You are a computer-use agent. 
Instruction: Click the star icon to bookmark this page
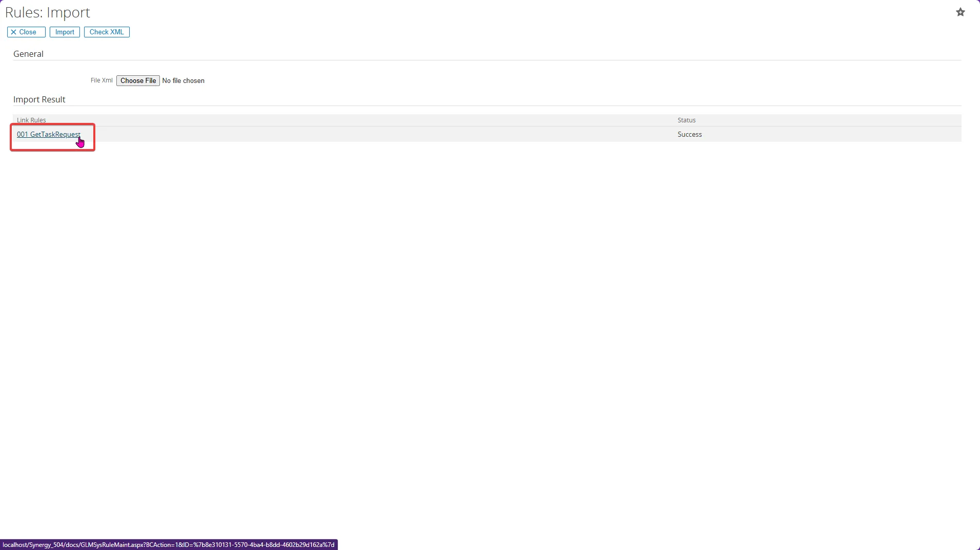961,12
